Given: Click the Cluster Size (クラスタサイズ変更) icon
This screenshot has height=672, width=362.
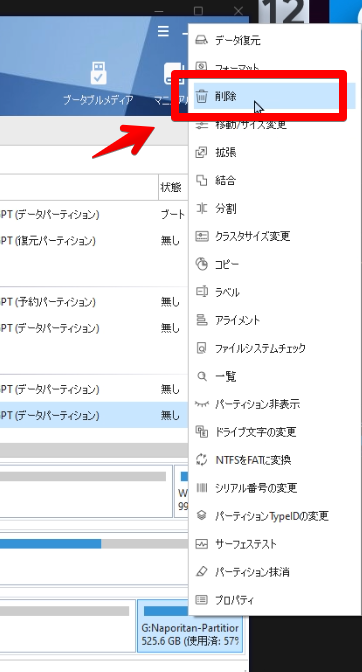Looking at the screenshot, I should point(201,236).
